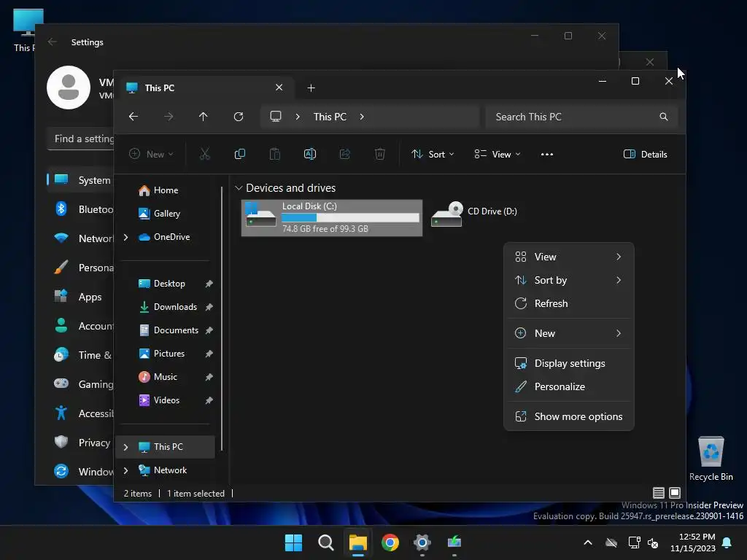
Task: Open Google Chrome from taskbar
Action: (390, 542)
